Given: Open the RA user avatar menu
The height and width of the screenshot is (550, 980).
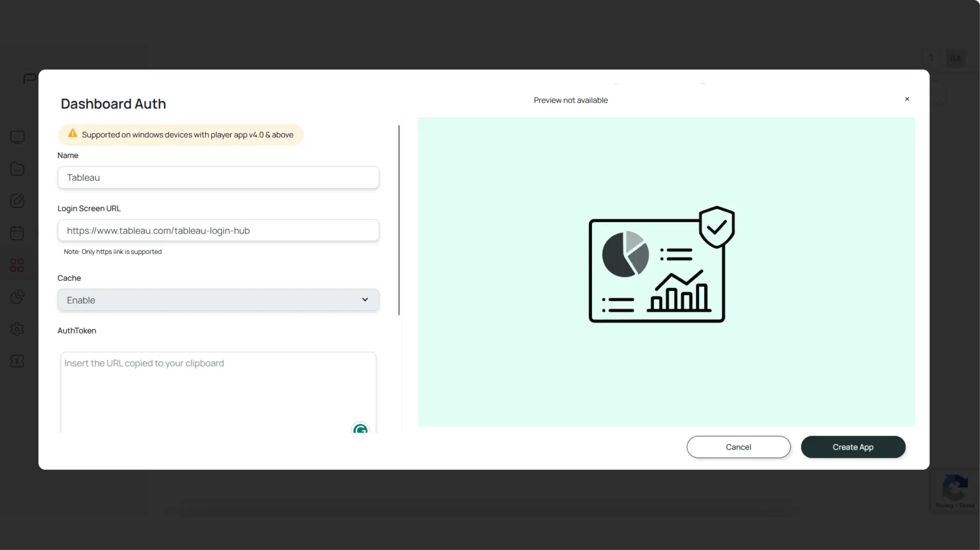Looking at the screenshot, I should 956,58.
